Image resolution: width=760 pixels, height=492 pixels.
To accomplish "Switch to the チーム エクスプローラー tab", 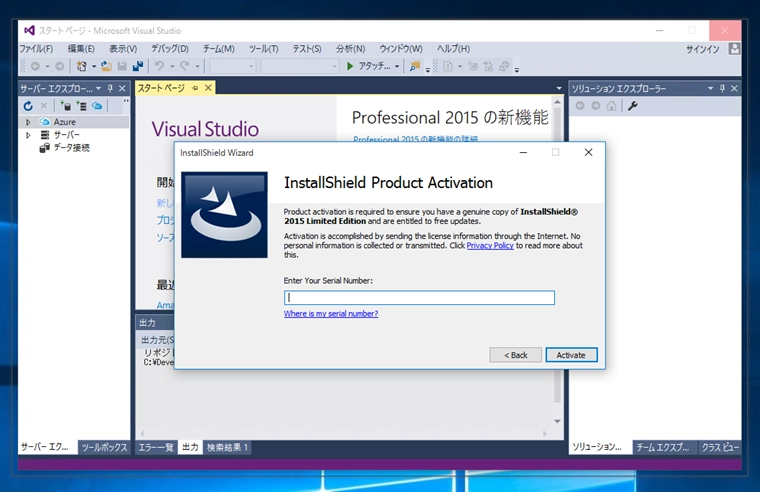I will (663, 447).
